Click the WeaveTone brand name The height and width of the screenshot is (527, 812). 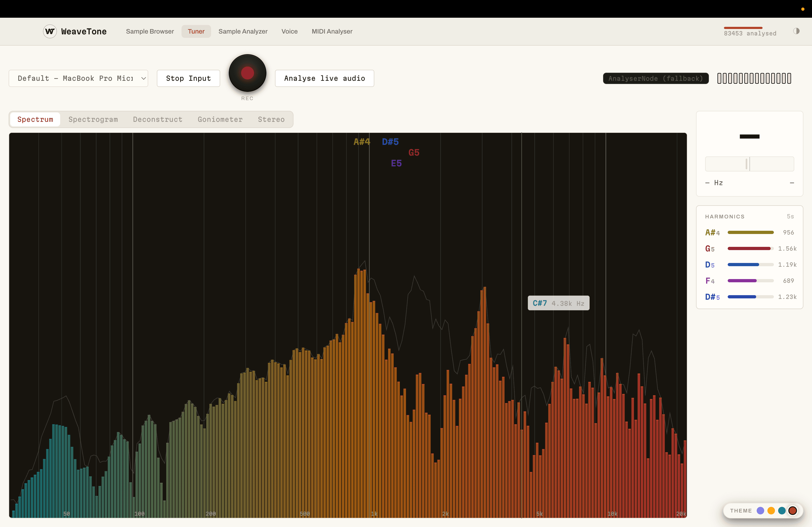(x=84, y=31)
